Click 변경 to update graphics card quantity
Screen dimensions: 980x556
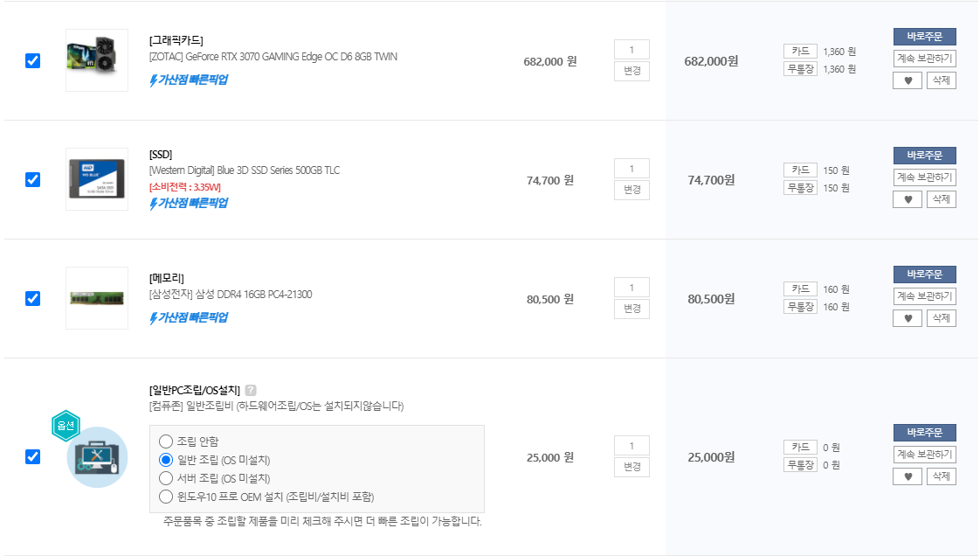click(631, 71)
